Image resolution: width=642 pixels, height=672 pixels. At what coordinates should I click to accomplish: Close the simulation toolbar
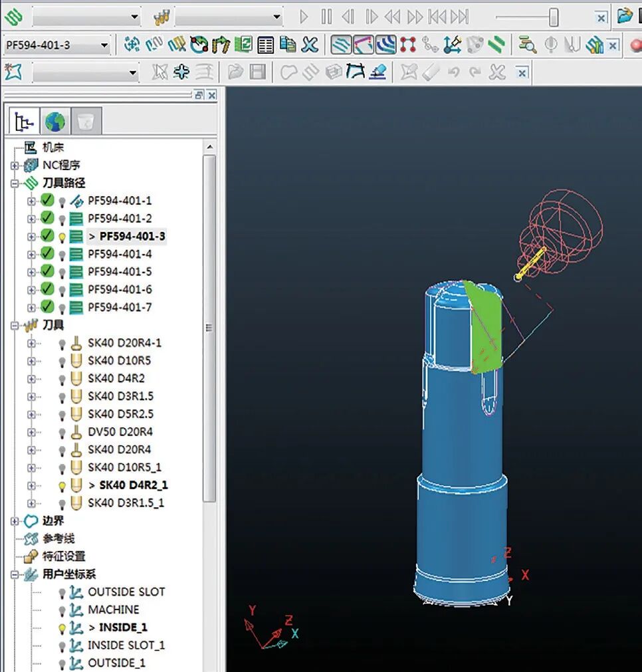(x=601, y=18)
